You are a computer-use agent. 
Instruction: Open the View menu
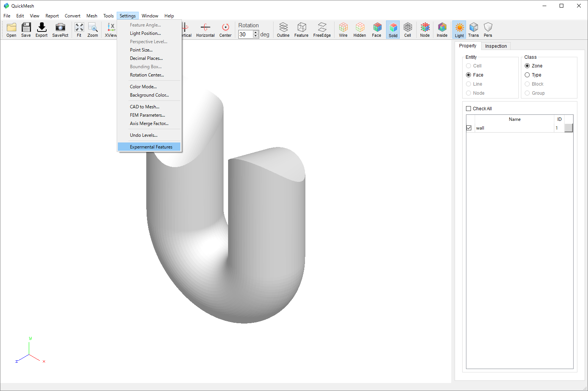pyautogui.click(x=34, y=16)
